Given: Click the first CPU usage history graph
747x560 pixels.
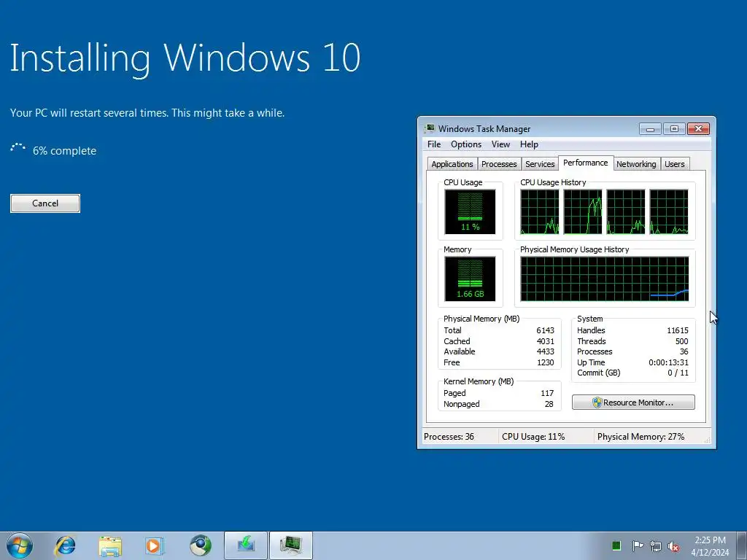Looking at the screenshot, I should [540, 212].
